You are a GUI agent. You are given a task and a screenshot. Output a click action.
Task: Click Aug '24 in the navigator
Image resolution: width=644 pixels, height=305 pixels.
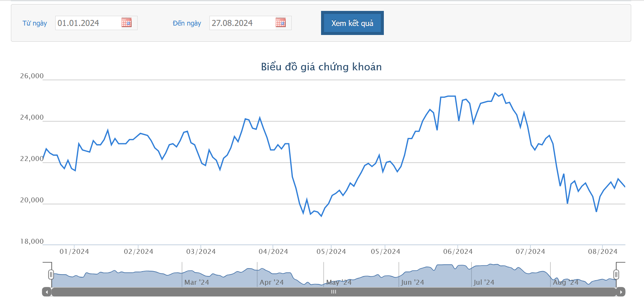[565, 282]
